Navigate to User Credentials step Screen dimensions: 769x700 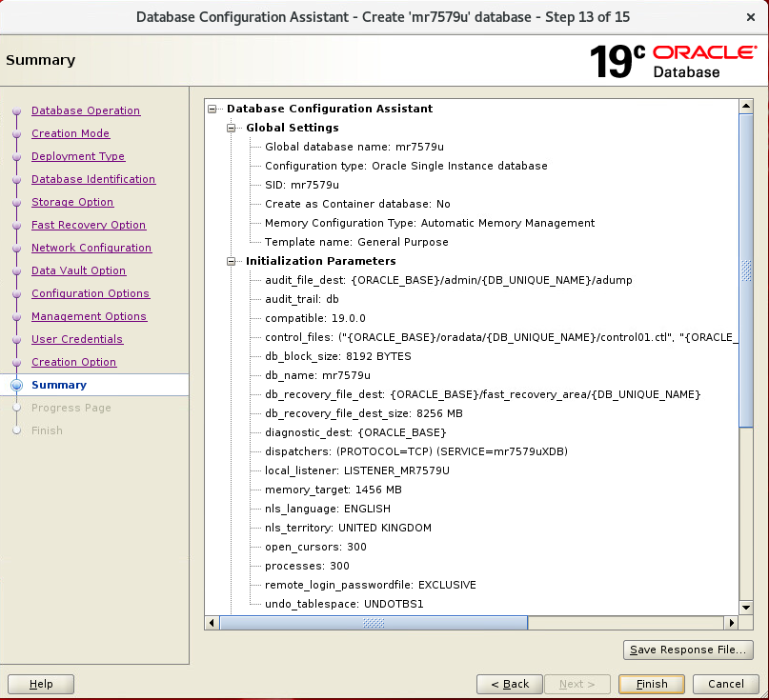click(x=77, y=339)
